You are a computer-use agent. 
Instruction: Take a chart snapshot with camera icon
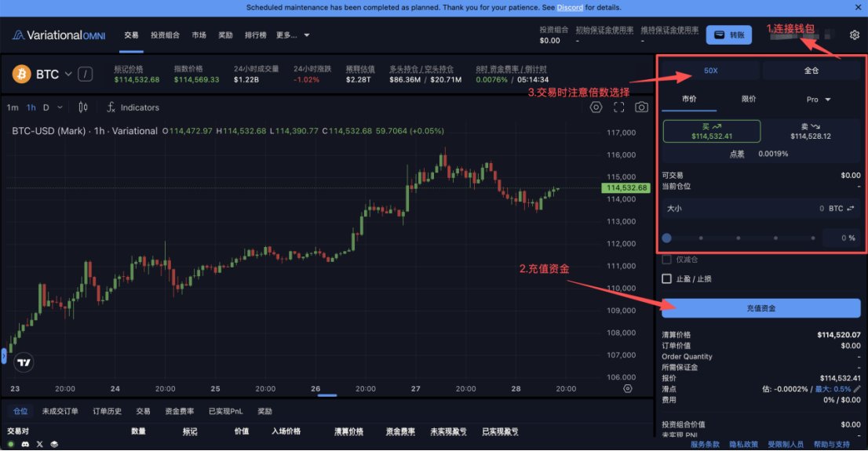[642, 107]
